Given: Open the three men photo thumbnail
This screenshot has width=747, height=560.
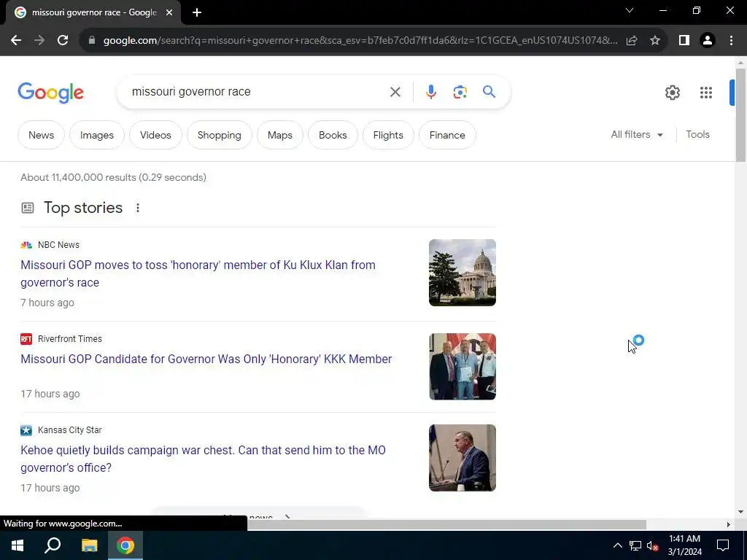Looking at the screenshot, I should tap(462, 367).
